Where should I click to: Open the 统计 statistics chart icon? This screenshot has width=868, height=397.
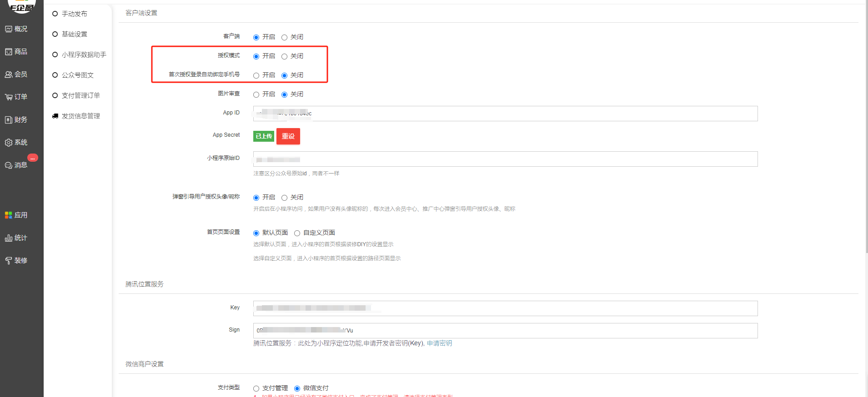tap(9, 238)
